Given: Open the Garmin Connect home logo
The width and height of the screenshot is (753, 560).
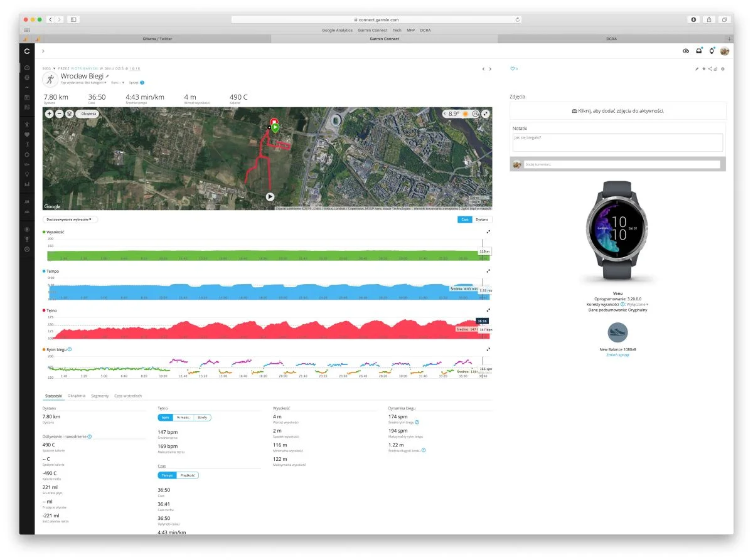Looking at the screenshot, I should (x=27, y=51).
